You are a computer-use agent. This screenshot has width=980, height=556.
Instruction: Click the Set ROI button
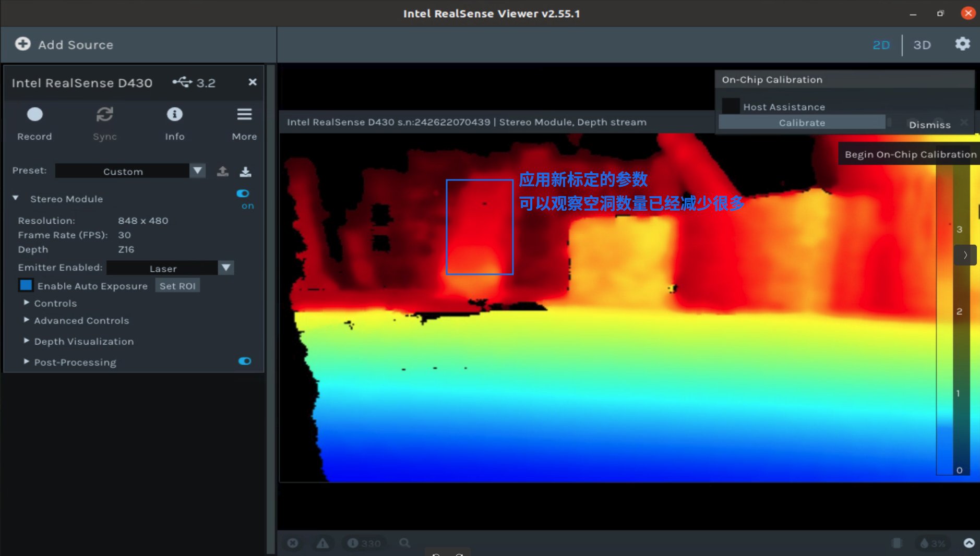pos(177,286)
